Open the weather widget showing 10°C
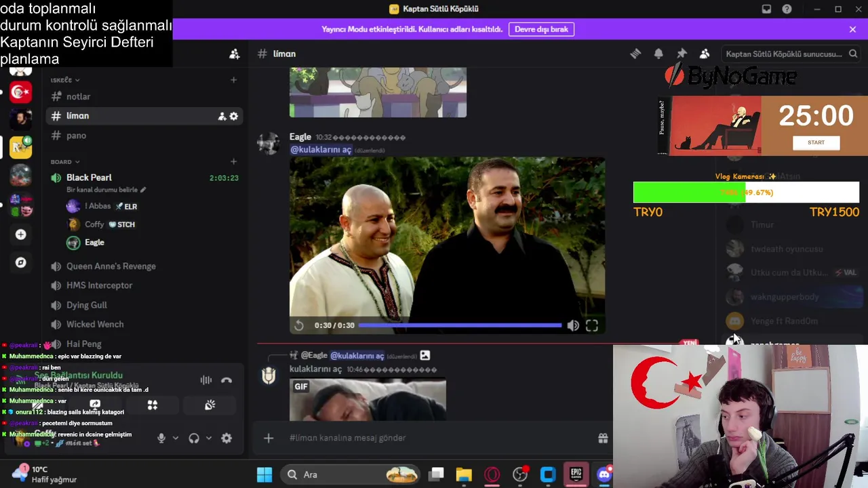 click(x=45, y=474)
